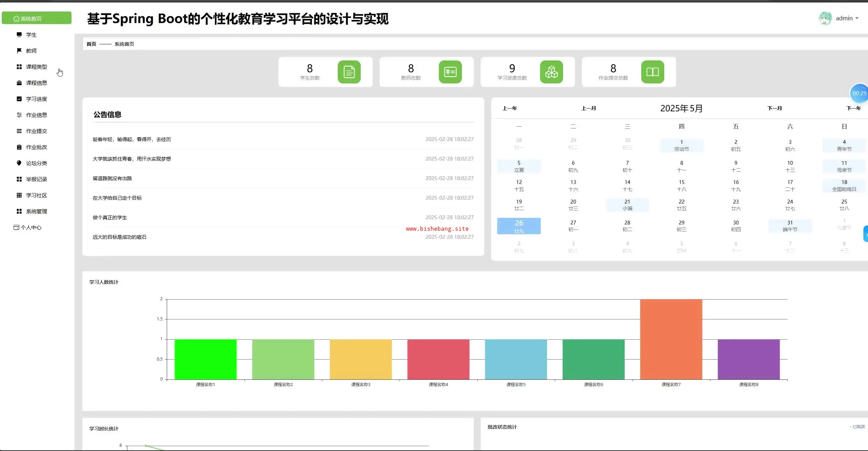868x451 pixels.
Task: Go to previous month with 上一月
Action: pyautogui.click(x=589, y=108)
